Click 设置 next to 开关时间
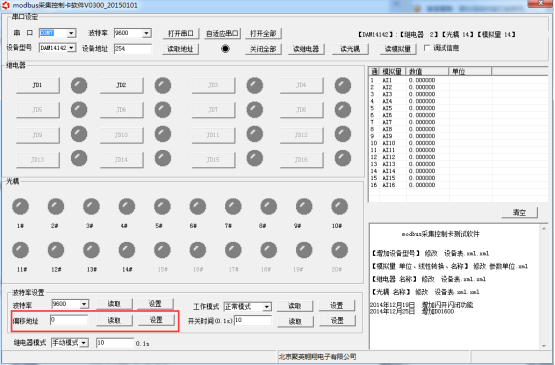Viewport: 555px width, 365px height. (337, 320)
